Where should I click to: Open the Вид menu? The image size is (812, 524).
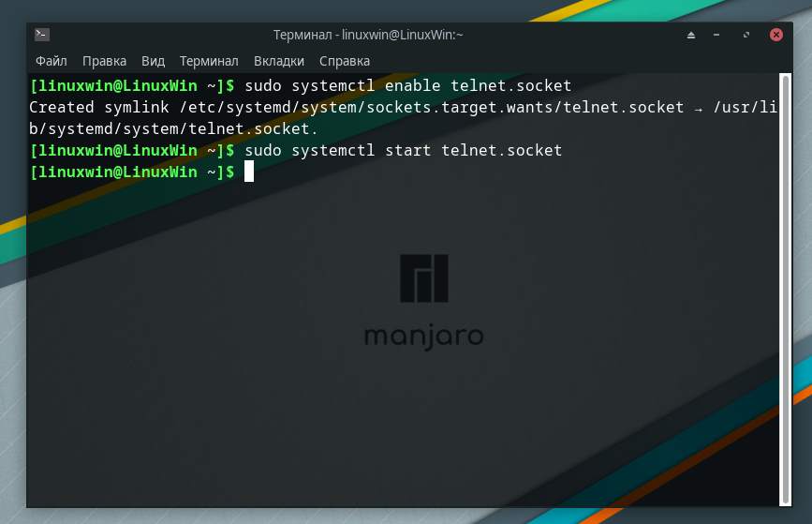coord(153,61)
